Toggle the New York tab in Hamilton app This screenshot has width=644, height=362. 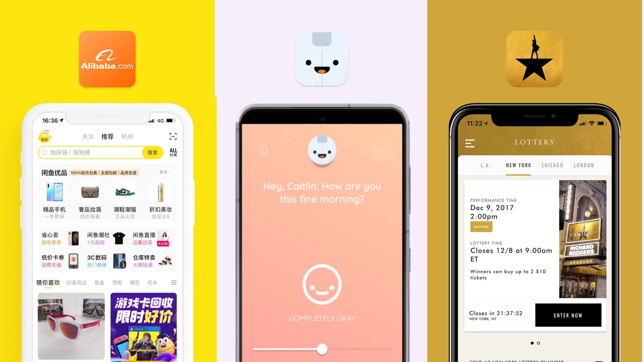(518, 165)
